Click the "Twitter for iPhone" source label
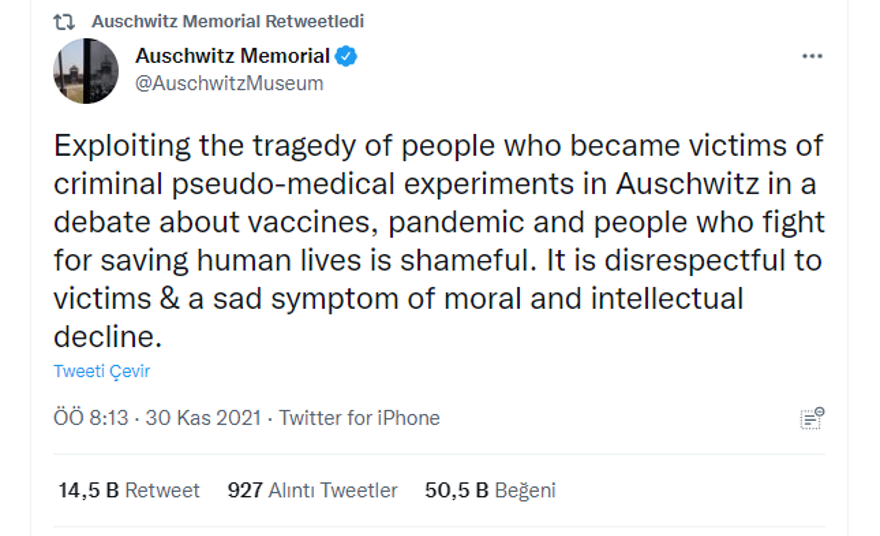This screenshot has width=880, height=536. (x=359, y=418)
